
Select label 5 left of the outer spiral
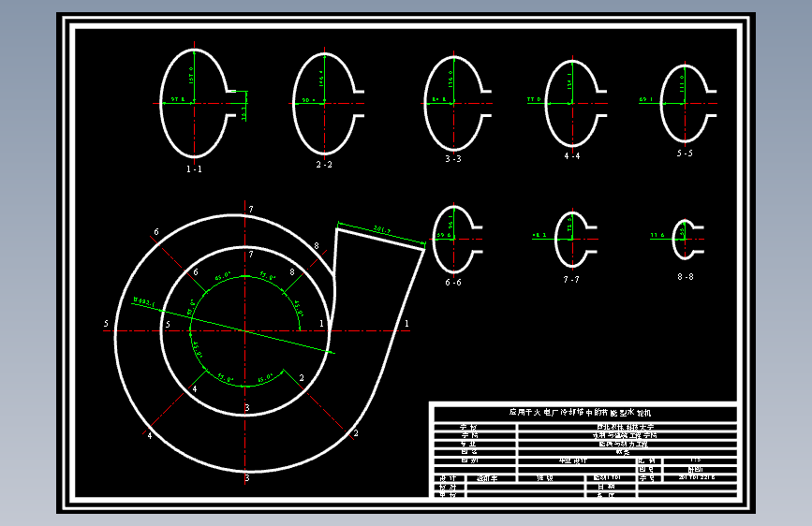click(x=106, y=324)
